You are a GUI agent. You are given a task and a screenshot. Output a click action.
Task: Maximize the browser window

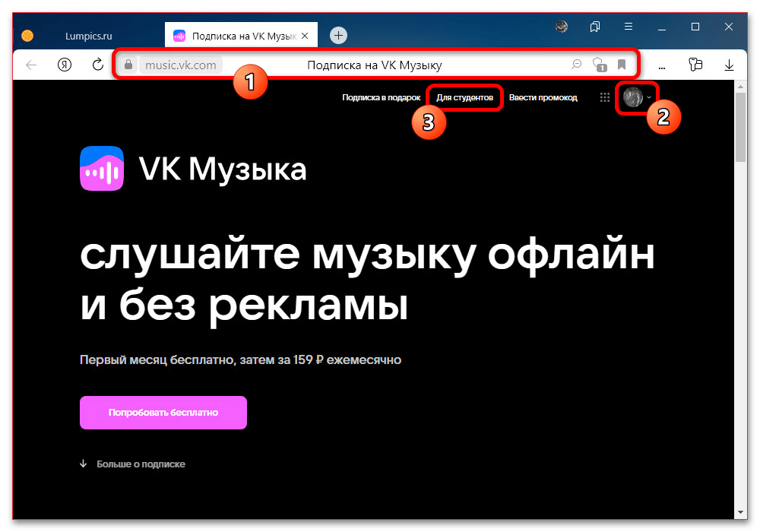(x=695, y=27)
